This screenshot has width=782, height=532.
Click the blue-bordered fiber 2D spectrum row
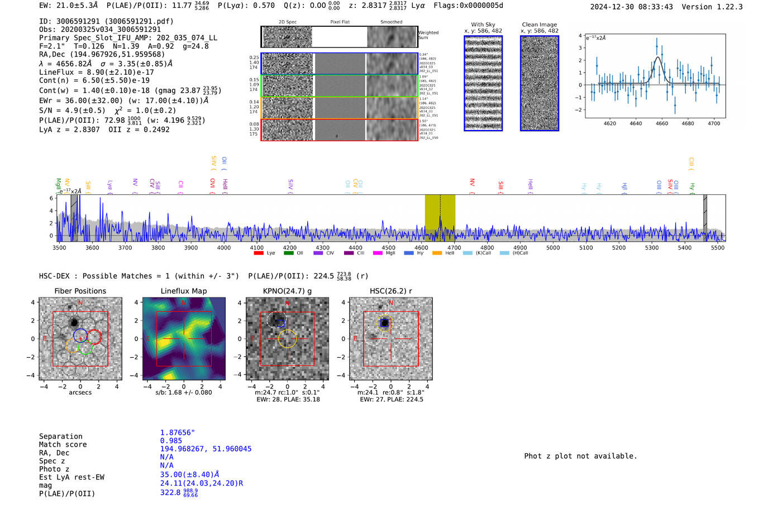[339, 64]
